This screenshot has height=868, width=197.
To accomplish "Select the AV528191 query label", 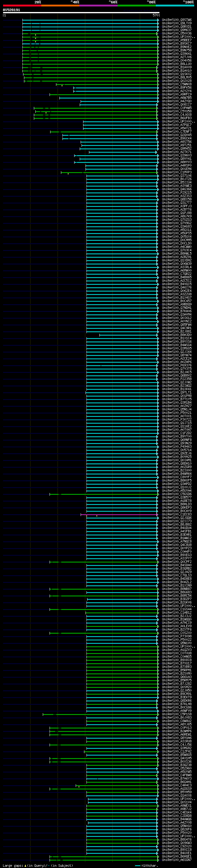I will coord(11,10).
